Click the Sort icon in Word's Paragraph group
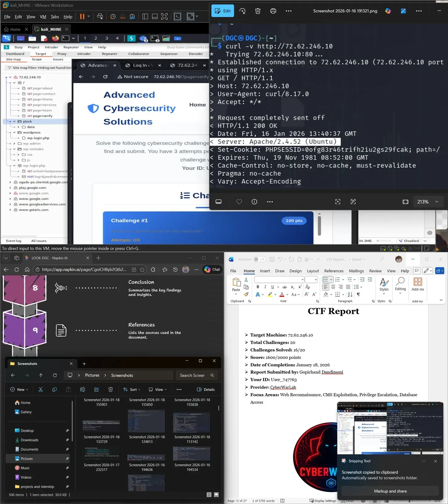Image resolution: width=448 pixels, height=504 pixels. 350,295
